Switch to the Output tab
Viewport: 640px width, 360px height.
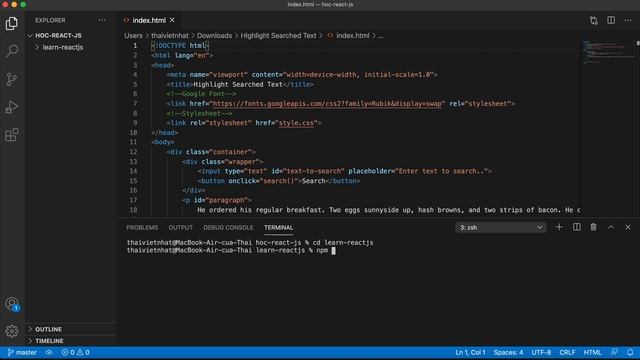coord(180,228)
